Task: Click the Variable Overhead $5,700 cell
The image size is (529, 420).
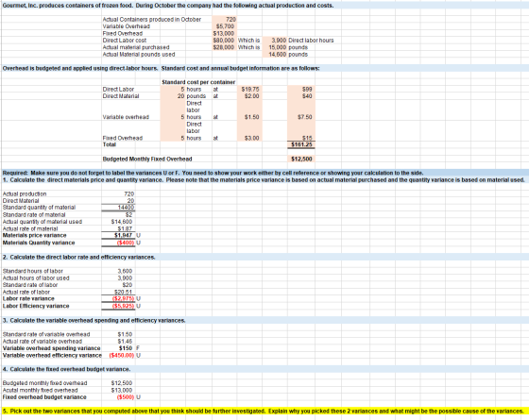Action: [225, 26]
